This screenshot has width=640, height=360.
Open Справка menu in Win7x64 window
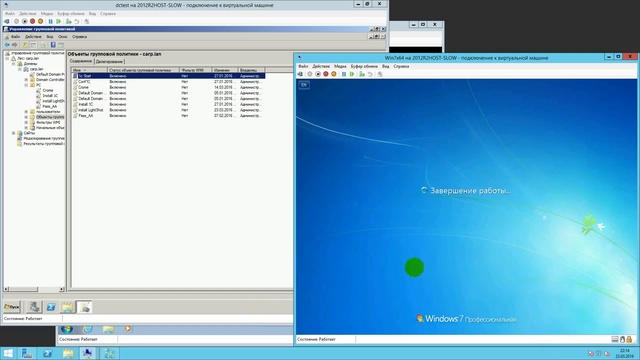[x=401, y=66]
